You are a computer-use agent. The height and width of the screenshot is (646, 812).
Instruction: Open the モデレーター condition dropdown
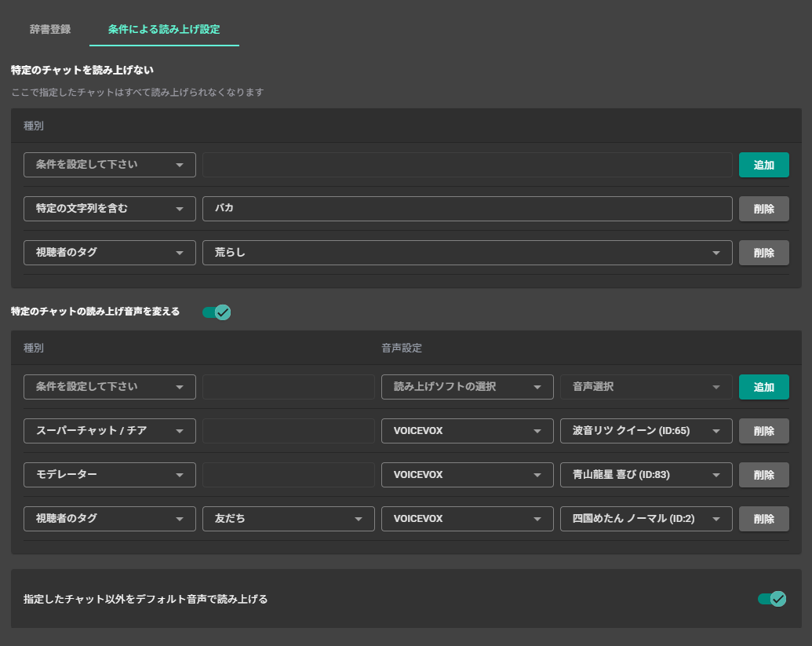pos(110,475)
